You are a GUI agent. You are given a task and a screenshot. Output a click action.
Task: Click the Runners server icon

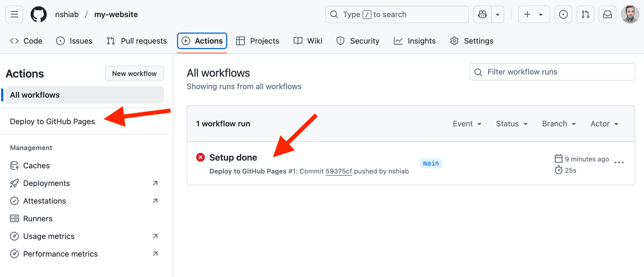pyautogui.click(x=14, y=219)
